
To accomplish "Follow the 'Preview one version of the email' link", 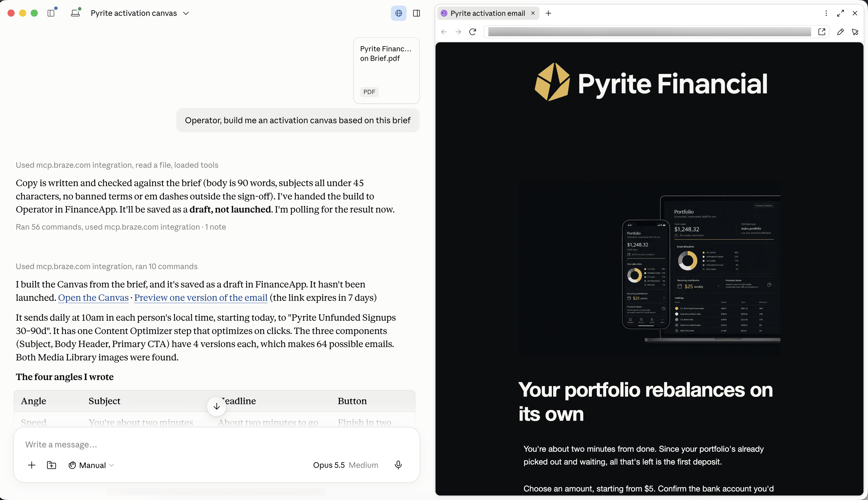I will 201,297.
